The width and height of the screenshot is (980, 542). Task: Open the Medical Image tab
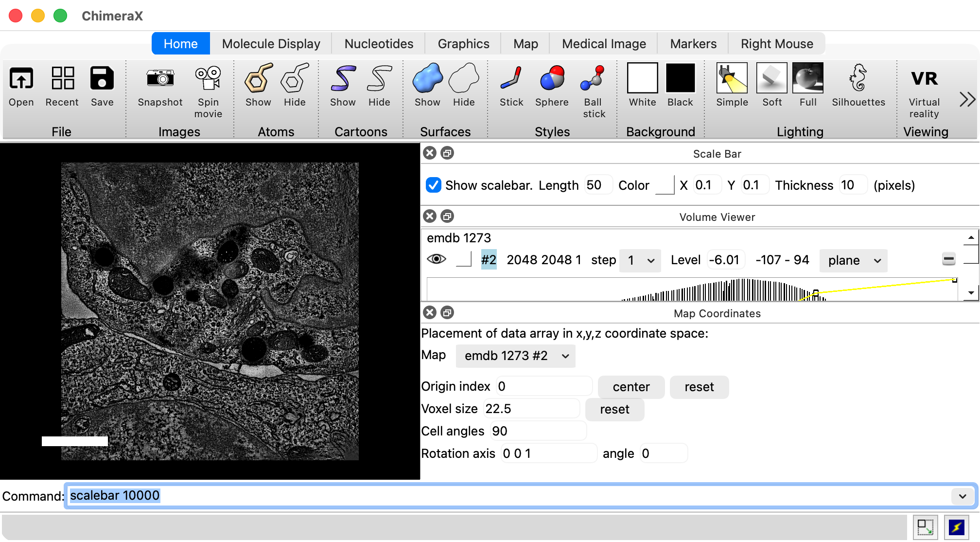[x=603, y=44]
